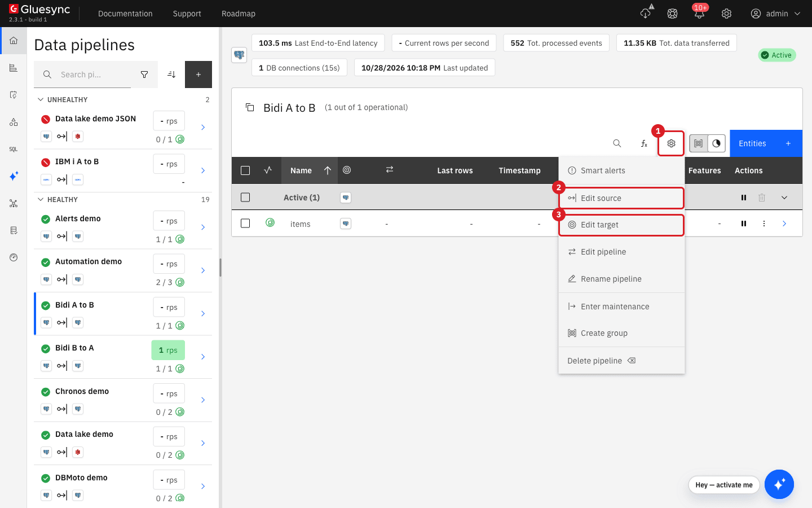
Task: Launch the AI assistant floating button
Action: pyautogui.click(x=779, y=484)
